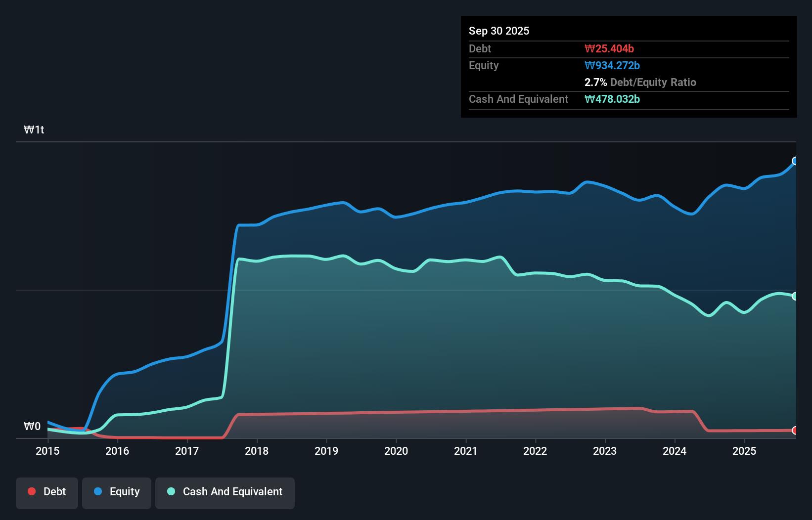This screenshot has height=520, width=812.
Task: Click the chart peak near 2023
Action: (588, 182)
